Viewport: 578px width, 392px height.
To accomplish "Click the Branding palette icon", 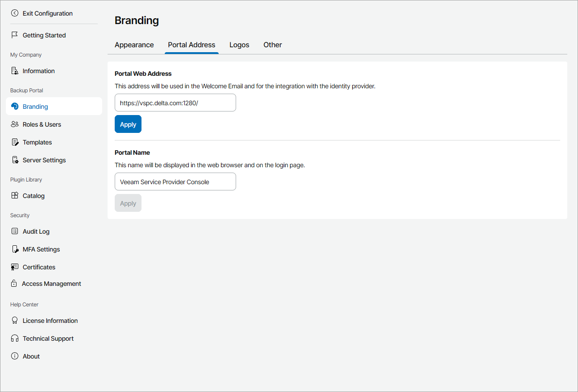I will 15,107.
